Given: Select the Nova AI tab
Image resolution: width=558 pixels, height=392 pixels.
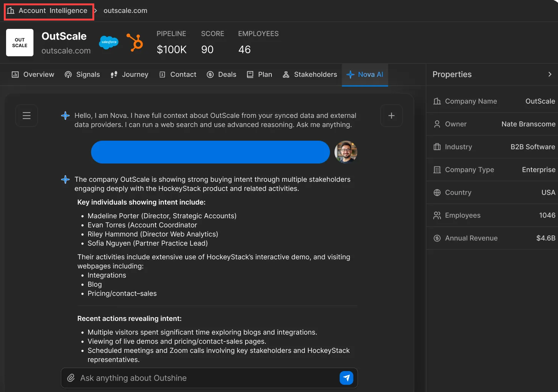Looking at the screenshot, I should [x=365, y=75].
